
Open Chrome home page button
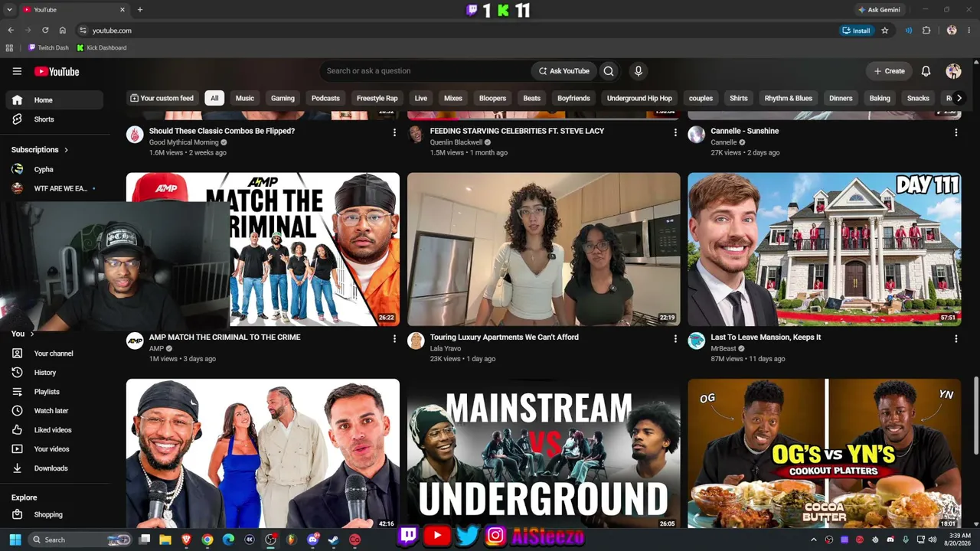coord(63,31)
